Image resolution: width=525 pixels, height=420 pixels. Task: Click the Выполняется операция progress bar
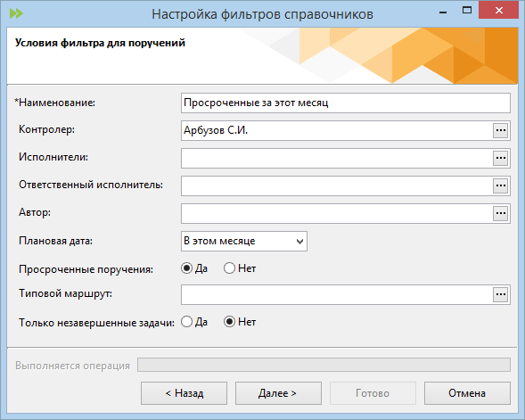pyautogui.click(x=324, y=365)
